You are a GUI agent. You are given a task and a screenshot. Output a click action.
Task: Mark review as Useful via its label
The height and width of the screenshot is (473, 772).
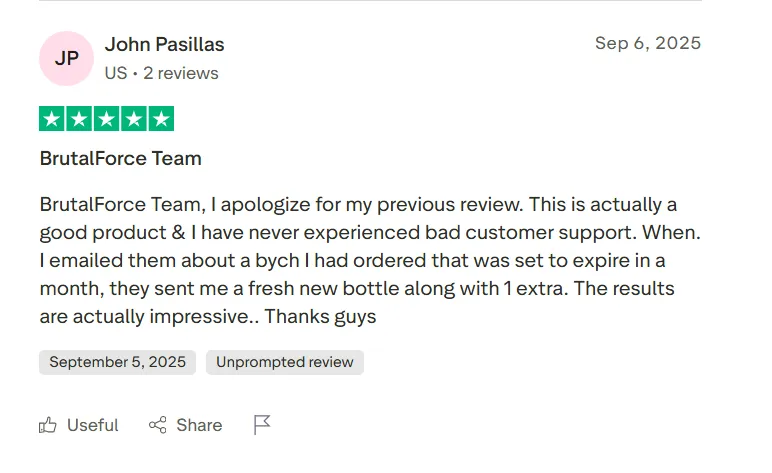click(92, 425)
